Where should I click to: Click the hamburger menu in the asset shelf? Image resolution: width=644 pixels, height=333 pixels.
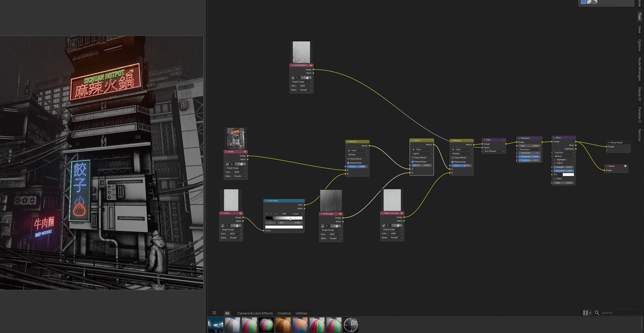tap(215, 313)
